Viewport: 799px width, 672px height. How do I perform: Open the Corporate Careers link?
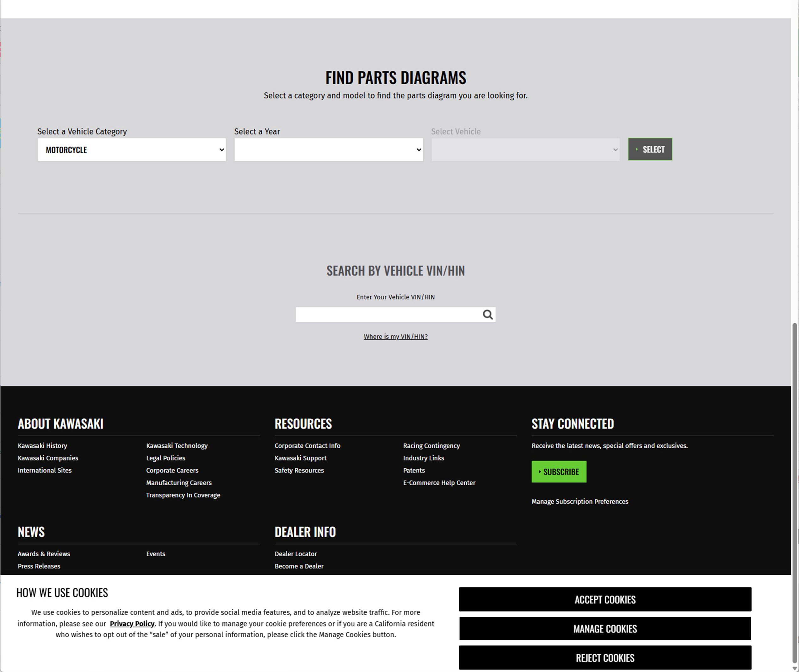172,470
